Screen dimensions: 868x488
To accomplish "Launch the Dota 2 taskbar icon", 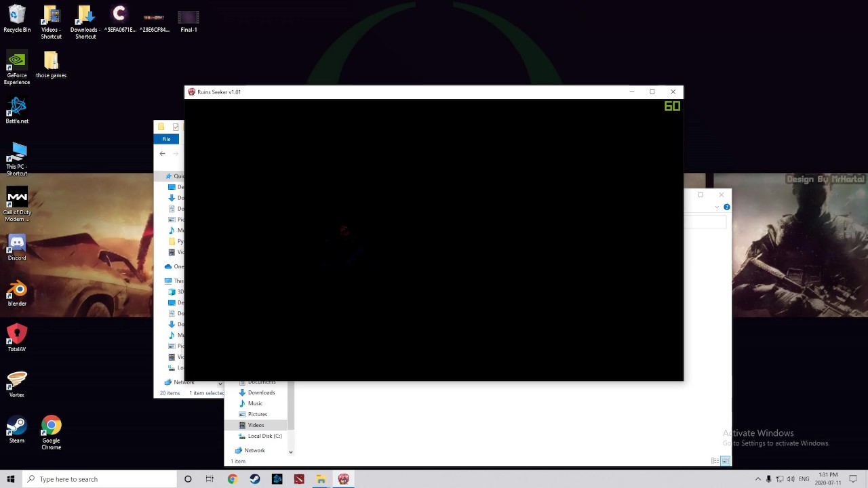I will click(x=299, y=479).
